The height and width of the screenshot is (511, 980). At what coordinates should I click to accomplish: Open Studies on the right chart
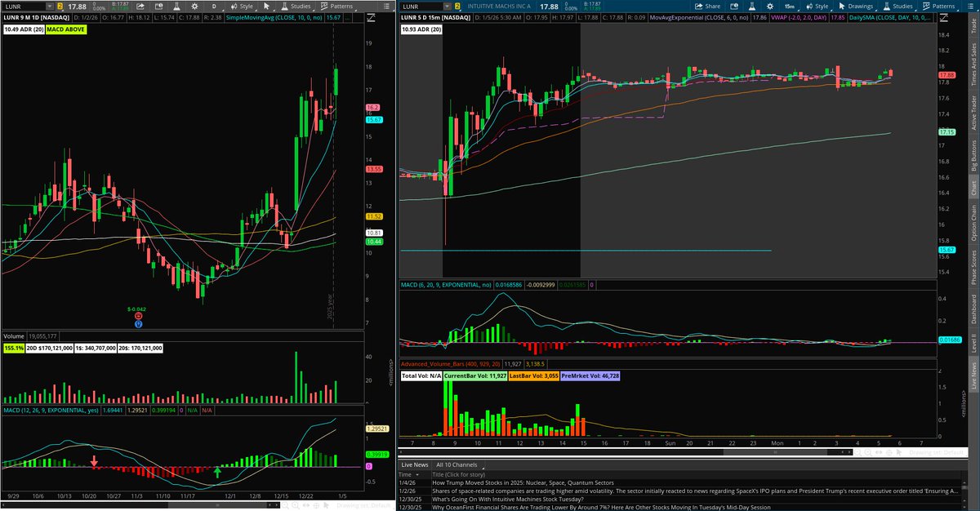click(897, 7)
